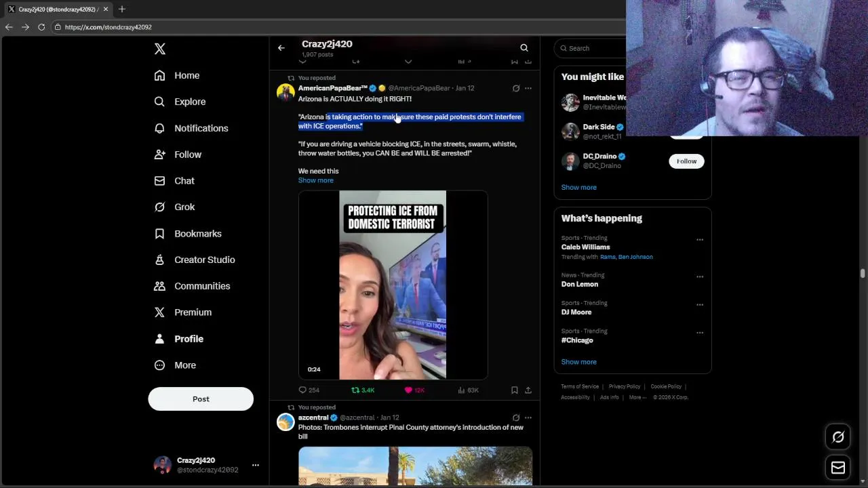Open azcentral profile name link
The image size is (868, 488).
[x=313, y=418]
